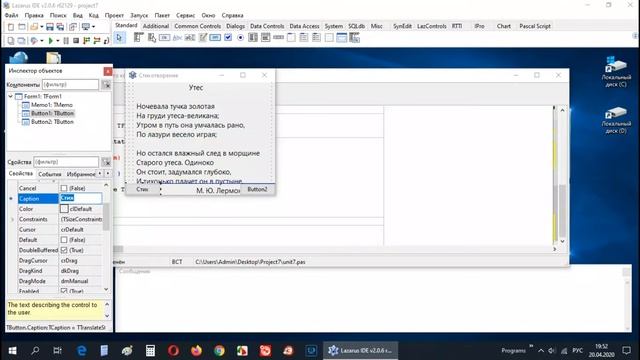
Task: Click the Pause debugging icon
Action: pos(66,40)
